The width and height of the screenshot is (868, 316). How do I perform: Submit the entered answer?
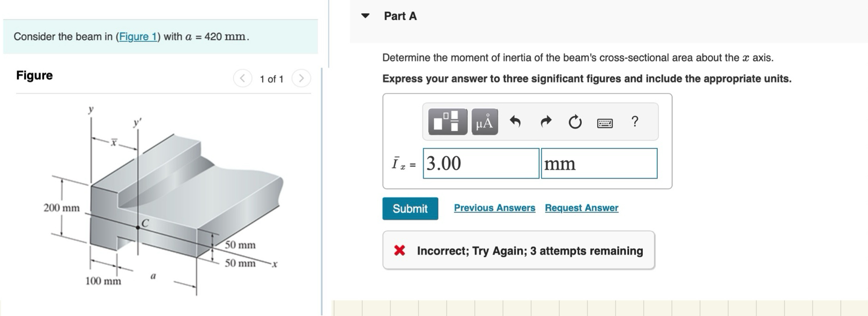[x=410, y=208]
